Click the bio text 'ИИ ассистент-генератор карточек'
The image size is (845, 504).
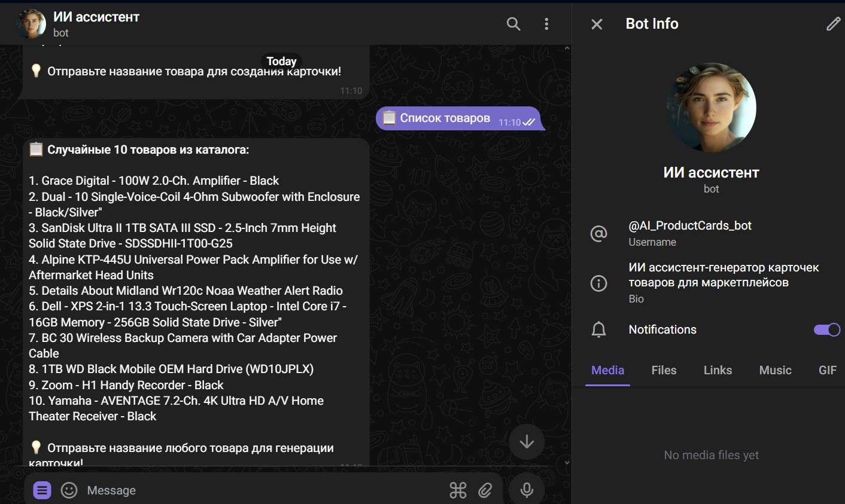click(x=724, y=275)
